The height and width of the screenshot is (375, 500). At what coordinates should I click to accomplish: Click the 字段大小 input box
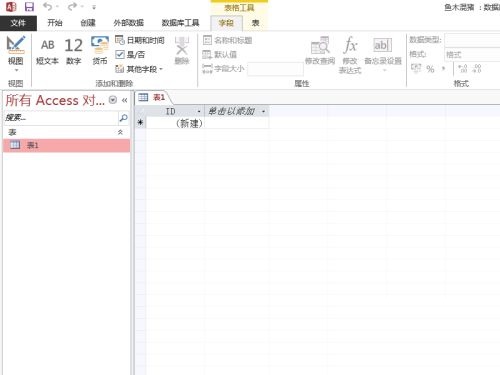[x=275, y=69]
